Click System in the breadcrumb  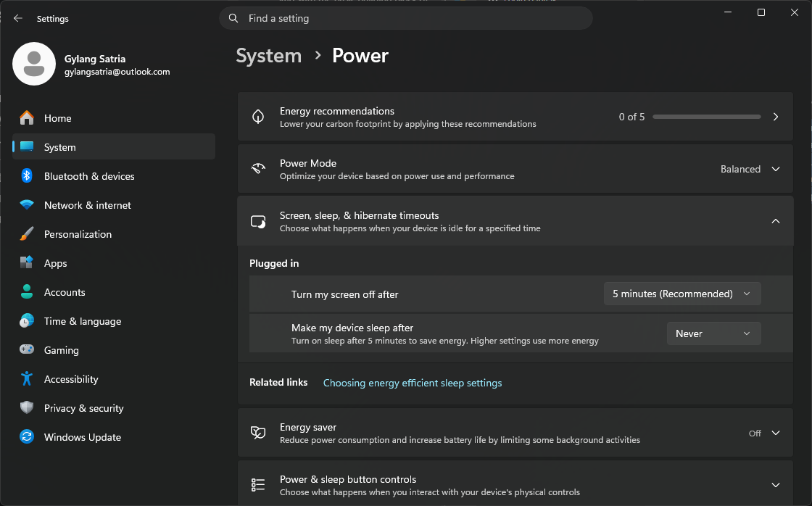pyautogui.click(x=268, y=56)
